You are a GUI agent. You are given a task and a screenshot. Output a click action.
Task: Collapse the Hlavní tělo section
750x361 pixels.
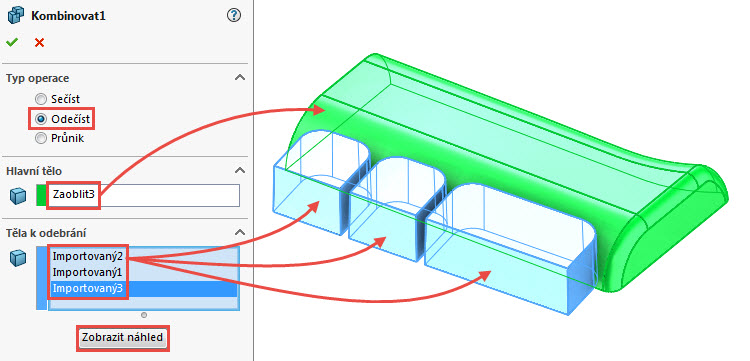click(240, 170)
